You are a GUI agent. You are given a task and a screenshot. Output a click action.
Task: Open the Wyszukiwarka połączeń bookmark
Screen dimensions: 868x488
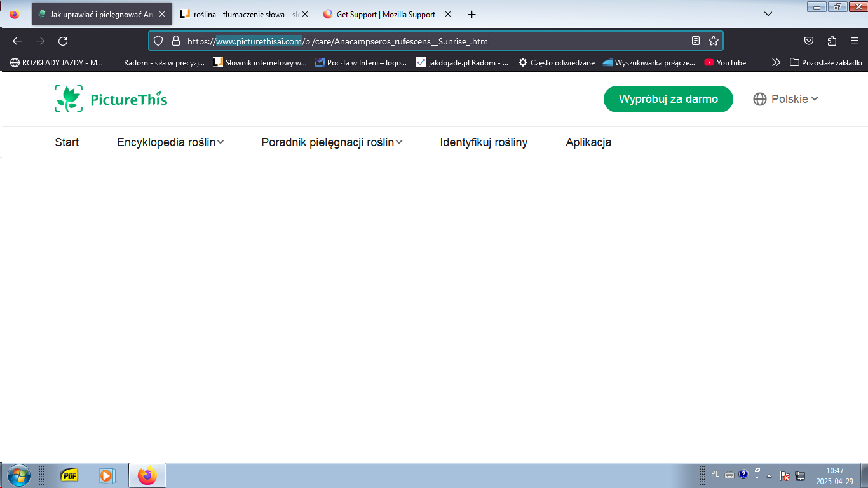[649, 62]
